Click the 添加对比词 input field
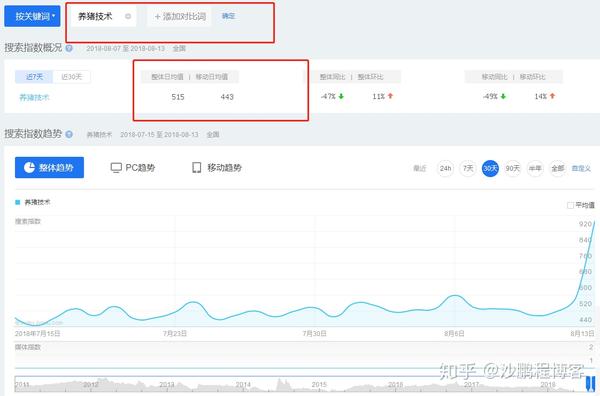Image resolution: width=600 pixels, height=396 pixels. [179, 16]
